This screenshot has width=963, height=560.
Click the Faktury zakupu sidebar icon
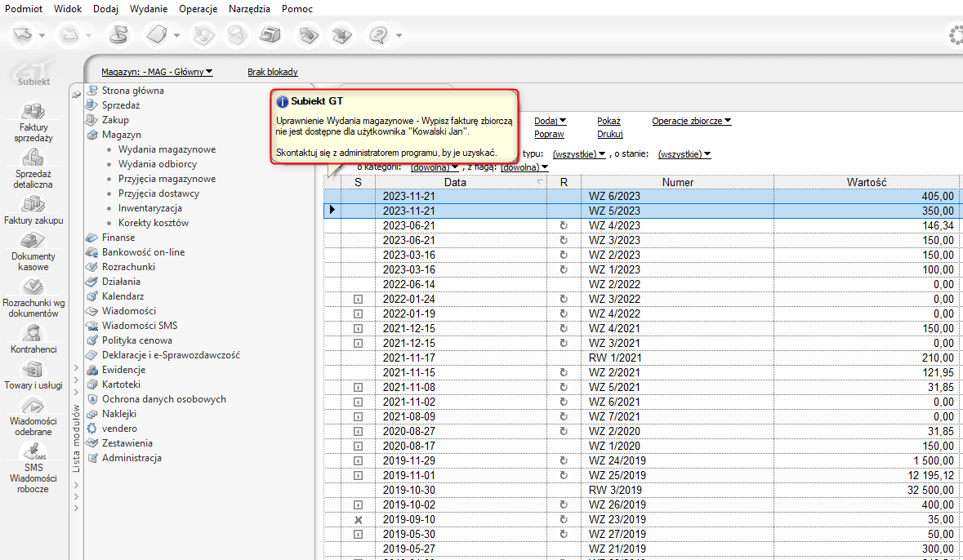(33, 204)
